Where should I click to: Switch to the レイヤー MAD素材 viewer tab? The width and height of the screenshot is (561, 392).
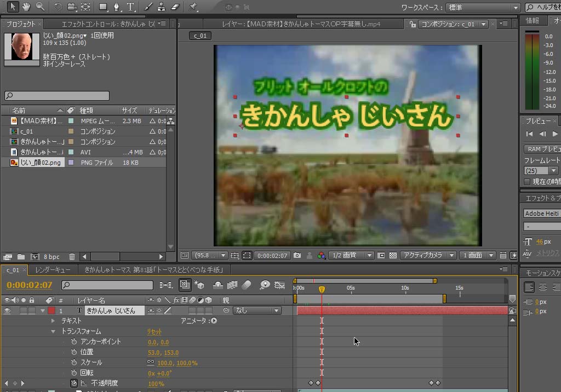pyautogui.click(x=301, y=24)
